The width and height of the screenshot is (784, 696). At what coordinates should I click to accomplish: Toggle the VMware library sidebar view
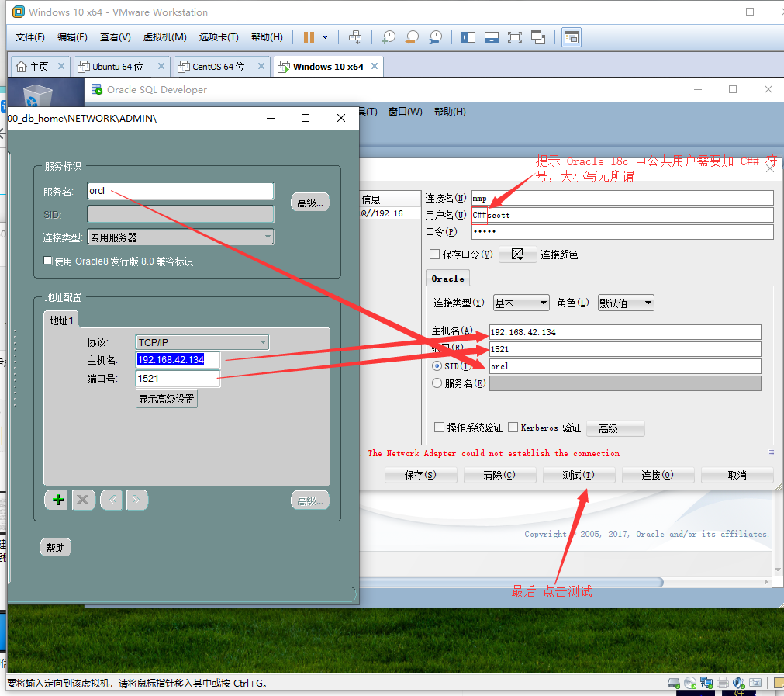click(468, 37)
